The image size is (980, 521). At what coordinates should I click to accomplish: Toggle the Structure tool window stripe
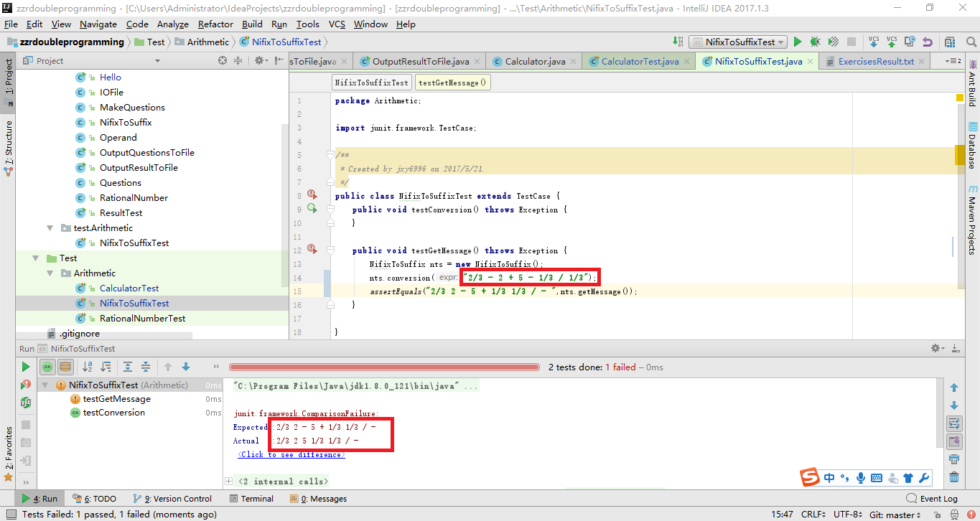8,148
